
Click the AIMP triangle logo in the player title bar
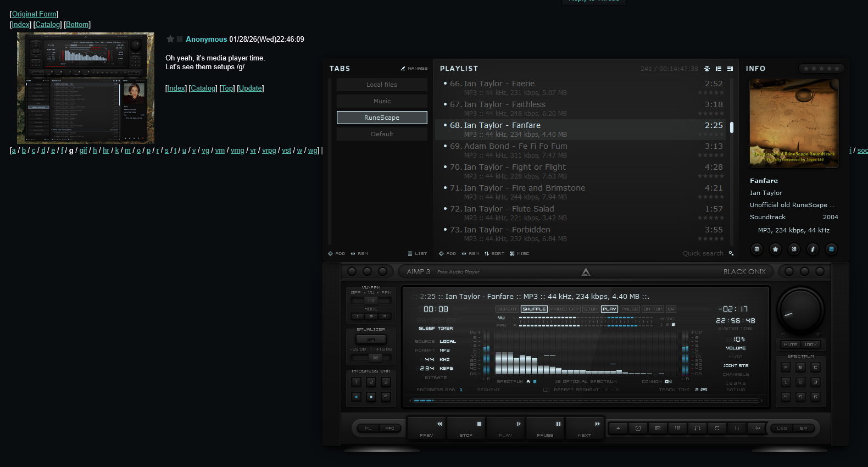tap(586, 271)
